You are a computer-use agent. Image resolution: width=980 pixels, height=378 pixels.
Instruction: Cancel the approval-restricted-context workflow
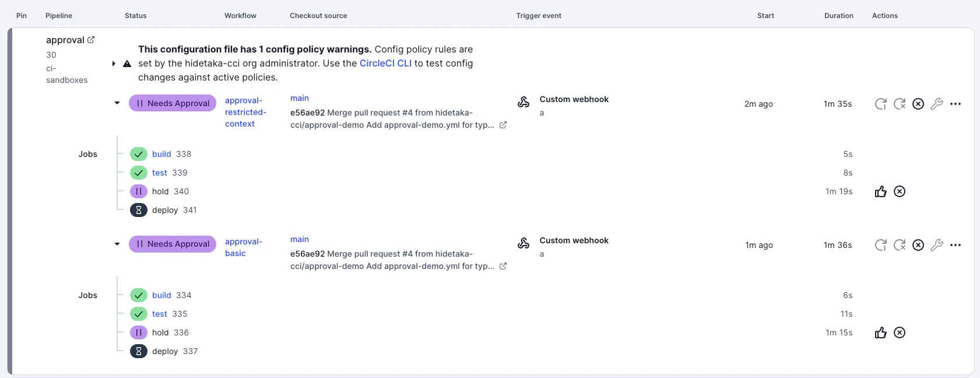pyautogui.click(x=918, y=104)
